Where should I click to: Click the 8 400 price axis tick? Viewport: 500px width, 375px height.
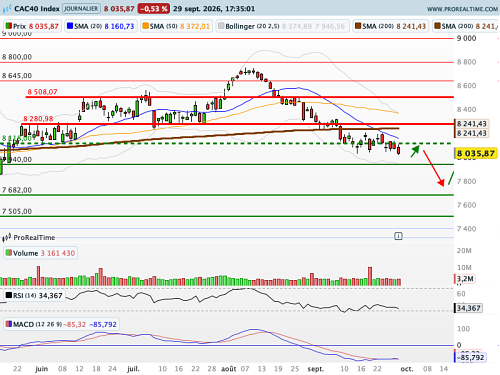(x=466, y=109)
